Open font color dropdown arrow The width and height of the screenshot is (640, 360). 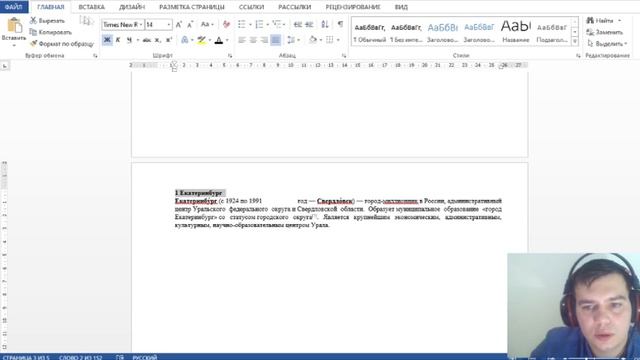227,40
